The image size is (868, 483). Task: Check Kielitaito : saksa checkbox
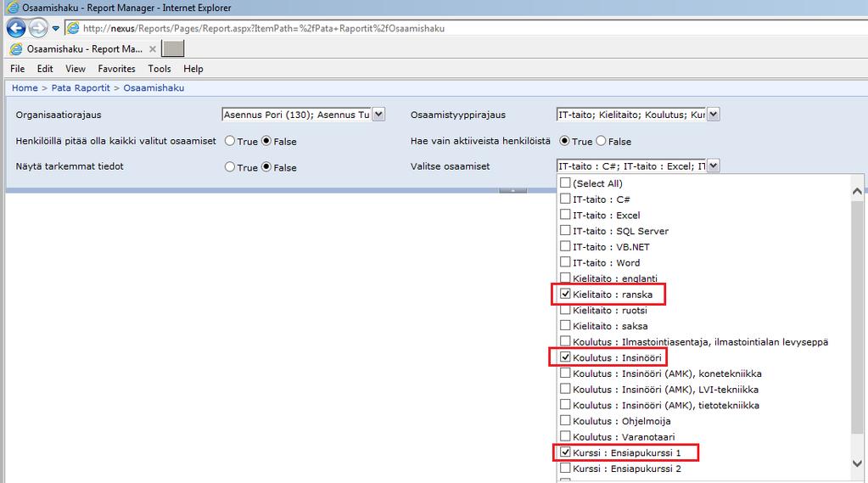(x=565, y=325)
